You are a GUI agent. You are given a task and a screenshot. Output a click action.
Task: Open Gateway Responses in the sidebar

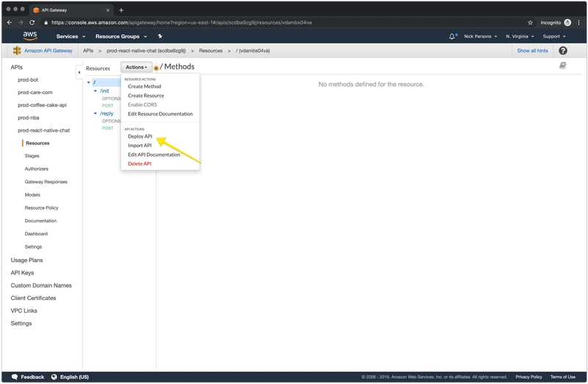(46, 182)
